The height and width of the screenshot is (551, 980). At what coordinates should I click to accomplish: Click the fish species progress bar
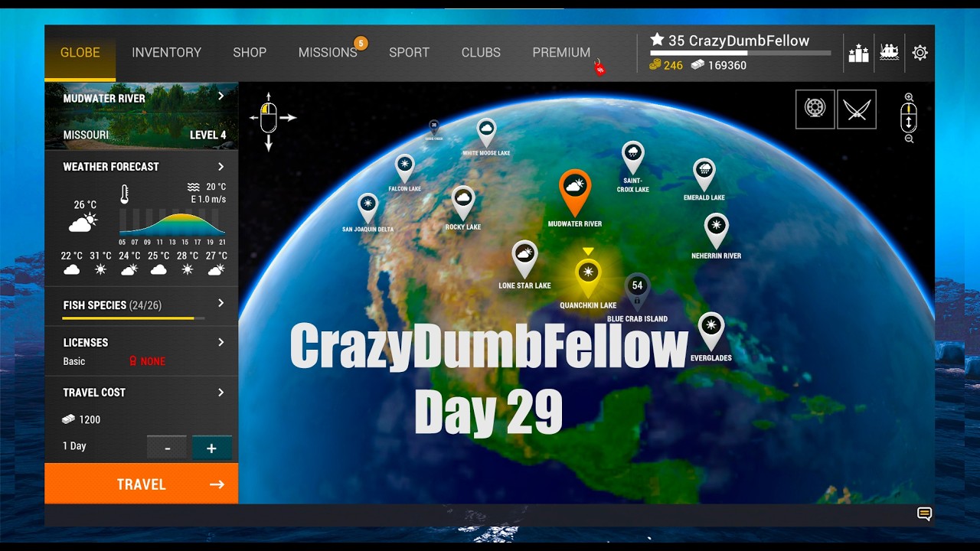tap(133, 318)
